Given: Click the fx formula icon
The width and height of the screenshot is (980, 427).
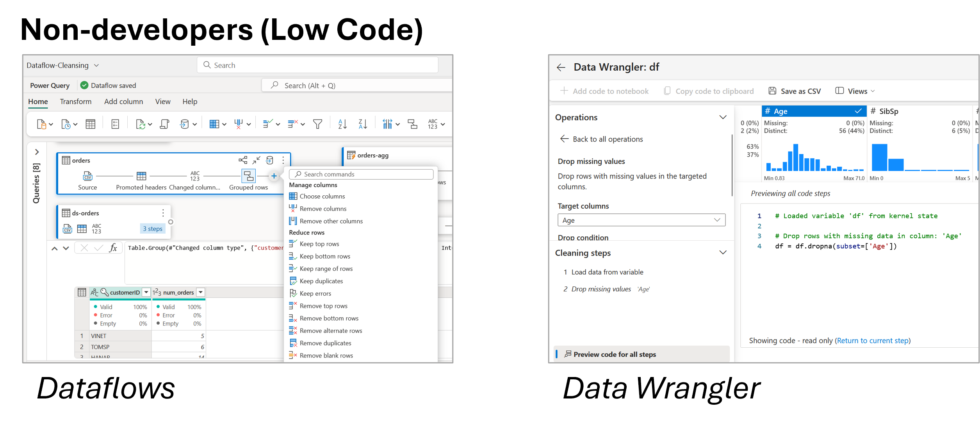Looking at the screenshot, I should [113, 248].
